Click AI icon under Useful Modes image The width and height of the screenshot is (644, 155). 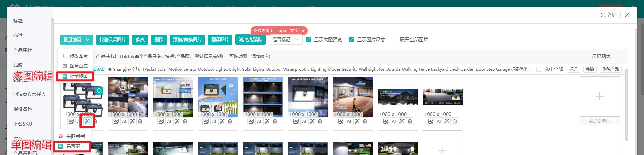[x=259, y=121]
